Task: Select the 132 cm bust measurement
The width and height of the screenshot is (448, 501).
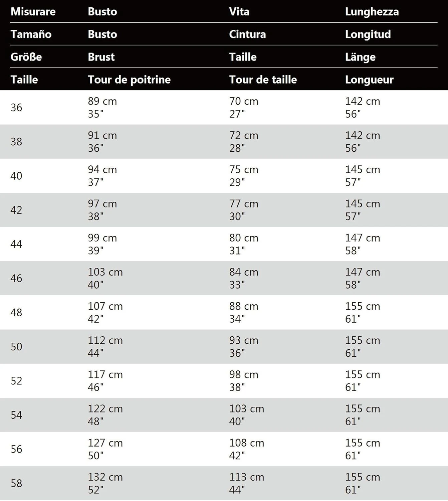Action: click(105, 477)
